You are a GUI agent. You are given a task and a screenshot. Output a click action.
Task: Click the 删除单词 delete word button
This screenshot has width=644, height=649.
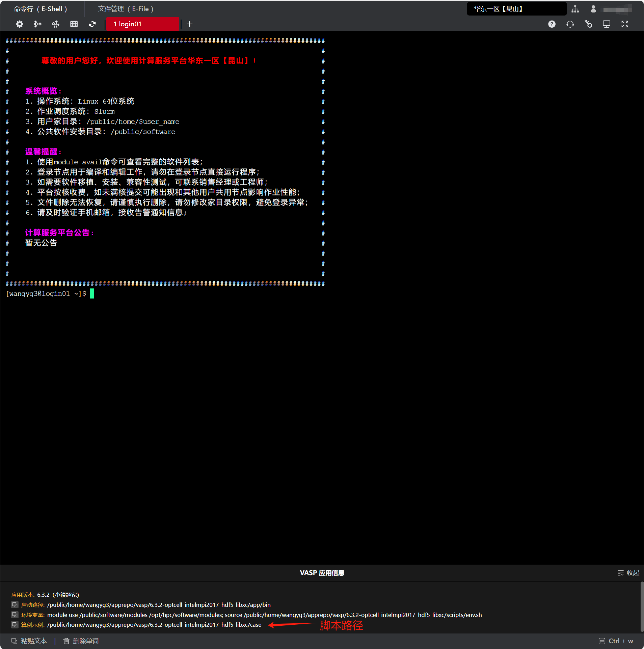point(81,641)
